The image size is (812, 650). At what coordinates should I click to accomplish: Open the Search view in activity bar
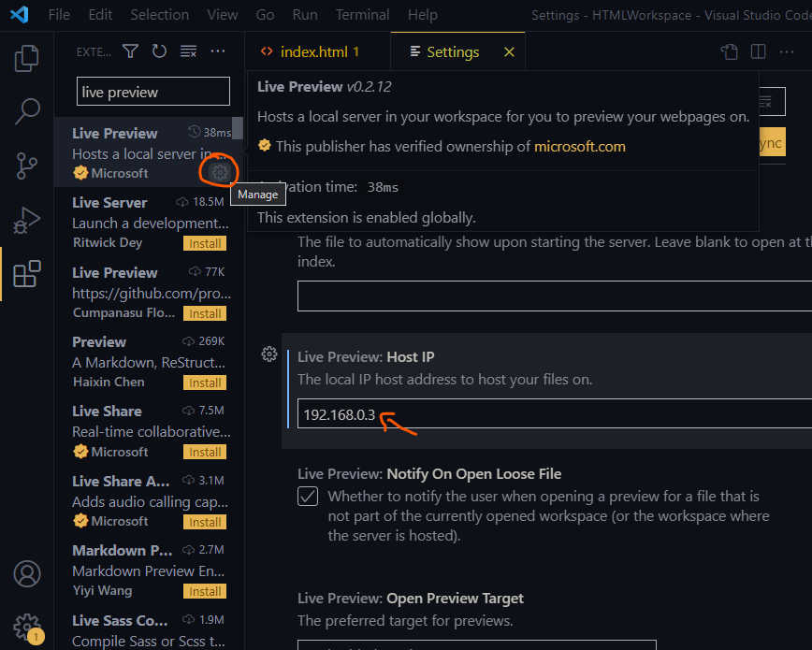pos(26,111)
